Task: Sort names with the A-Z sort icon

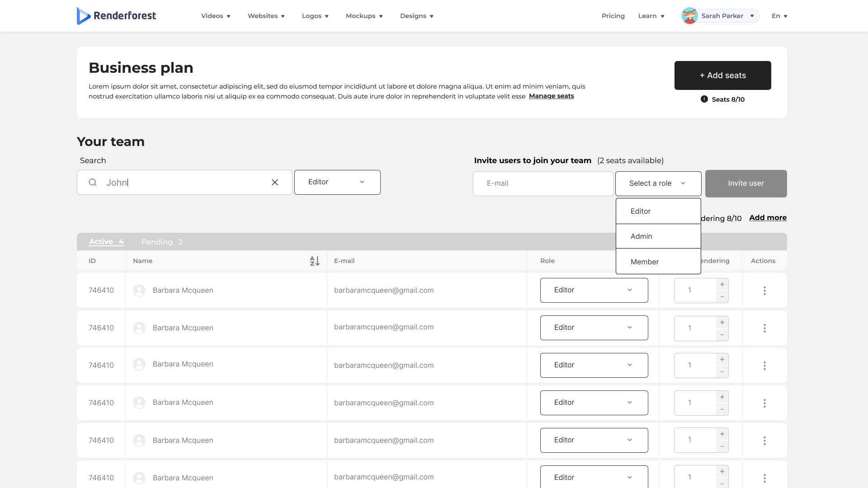Action: pyautogui.click(x=315, y=261)
